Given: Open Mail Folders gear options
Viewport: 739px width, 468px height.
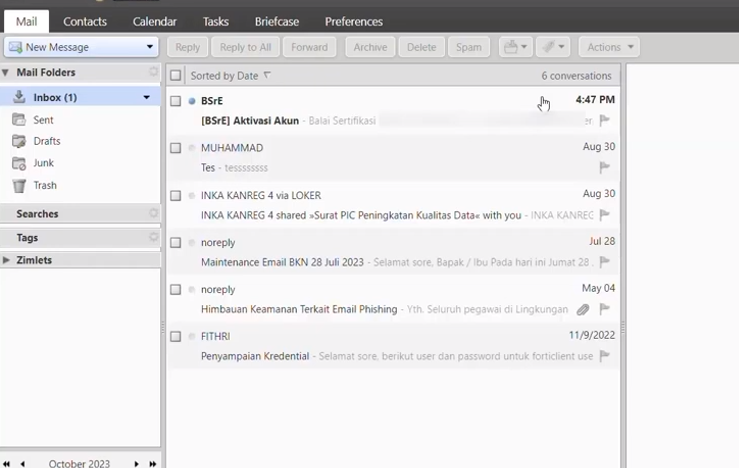Looking at the screenshot, I should tap(153, 72).
